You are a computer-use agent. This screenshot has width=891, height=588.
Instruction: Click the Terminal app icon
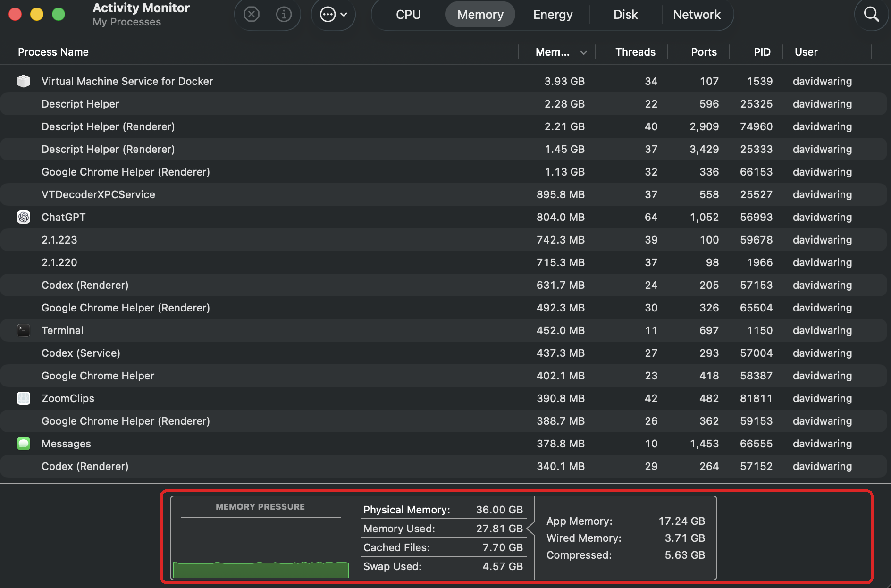coord(24,330)
